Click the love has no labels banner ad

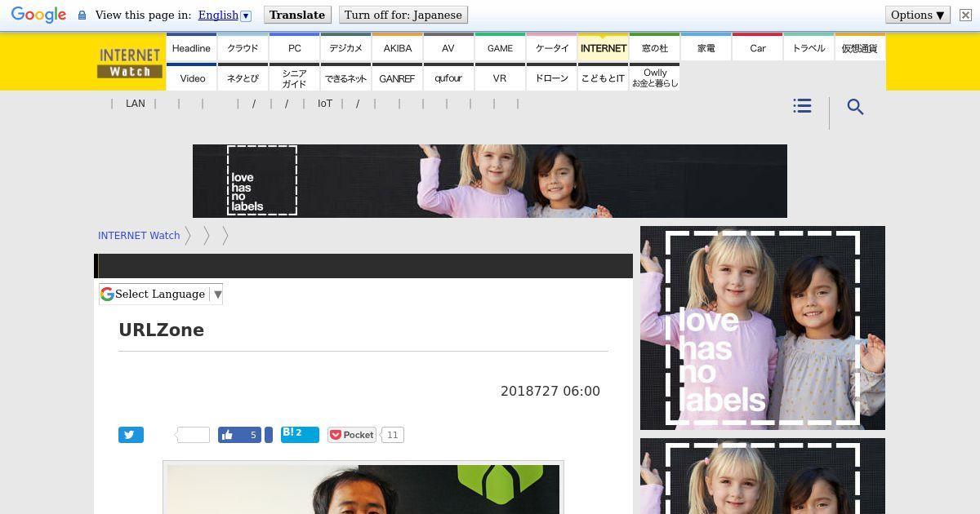[x=490, y=181]
